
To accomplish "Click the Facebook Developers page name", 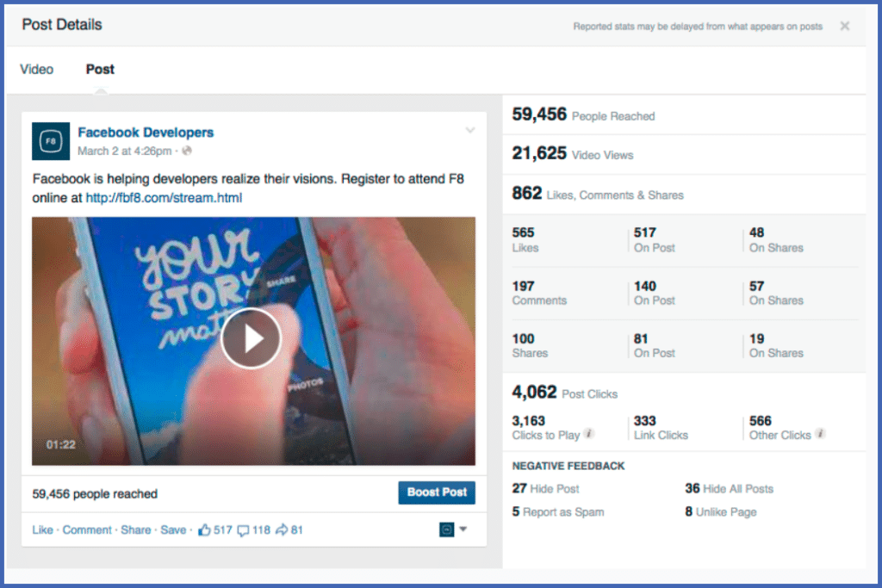I will (x=145, y=132).
